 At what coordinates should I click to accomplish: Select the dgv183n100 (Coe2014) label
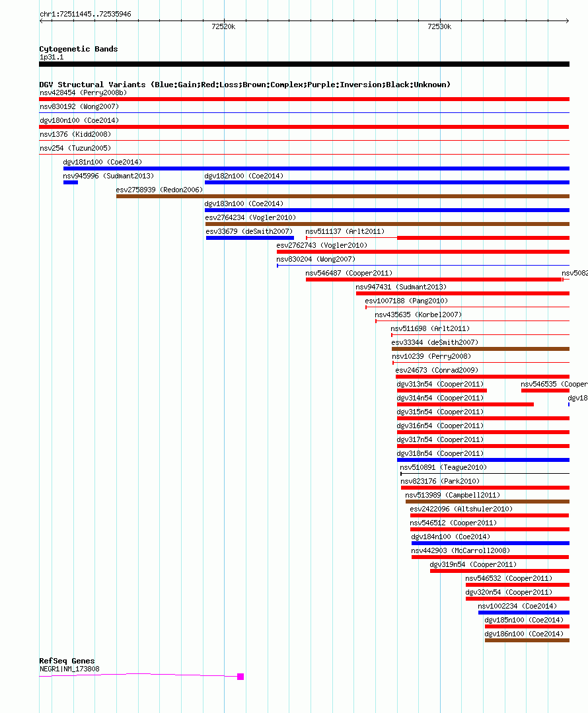coord(244,204)
